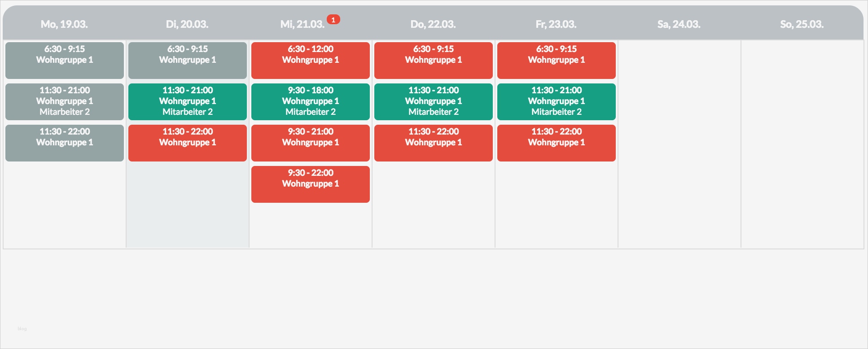
Task: Open Wednesday's red 6:30 - 12:00 shift
Action: [x=311, y=61]
